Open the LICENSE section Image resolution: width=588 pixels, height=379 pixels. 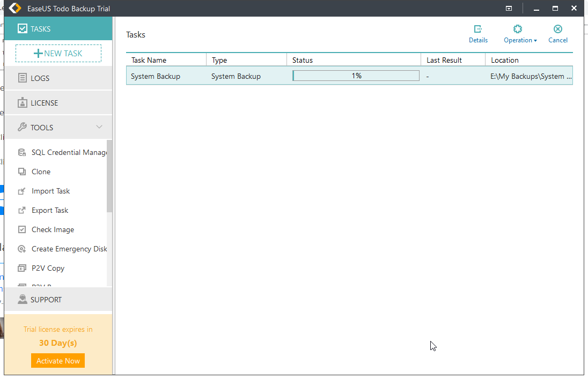(58, 103)
